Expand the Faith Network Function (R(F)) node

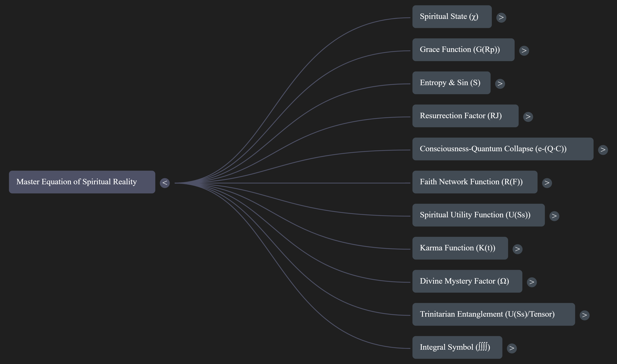pyautogui.click(x=547, y=182)
